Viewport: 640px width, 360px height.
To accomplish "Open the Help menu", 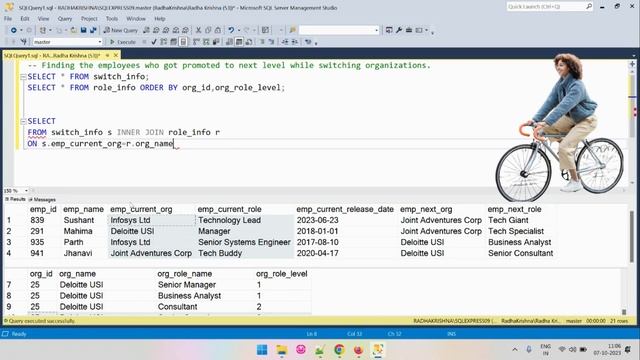I will pos(160,19).
